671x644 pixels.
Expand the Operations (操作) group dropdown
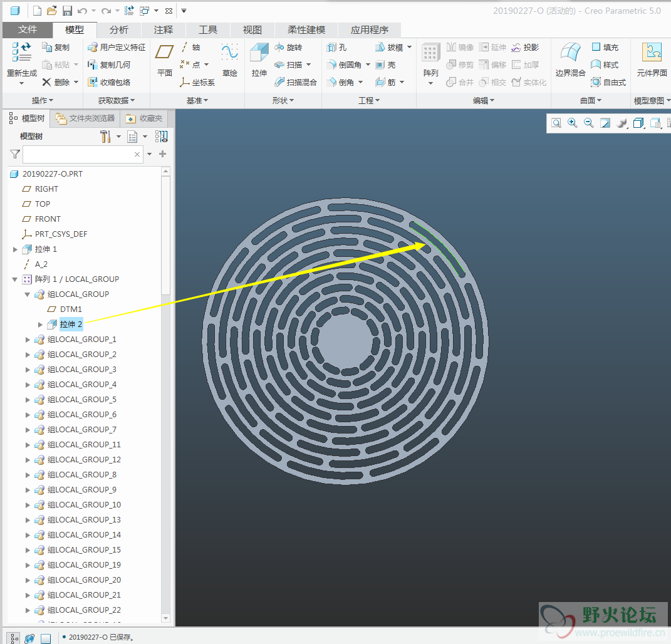click(43, 101)
